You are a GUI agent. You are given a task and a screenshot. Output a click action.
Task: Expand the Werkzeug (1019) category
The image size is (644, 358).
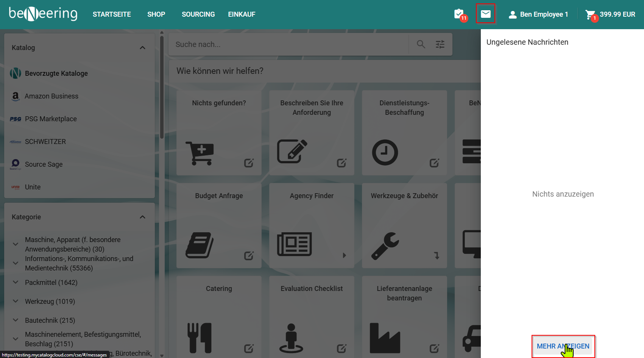[16, 301]
